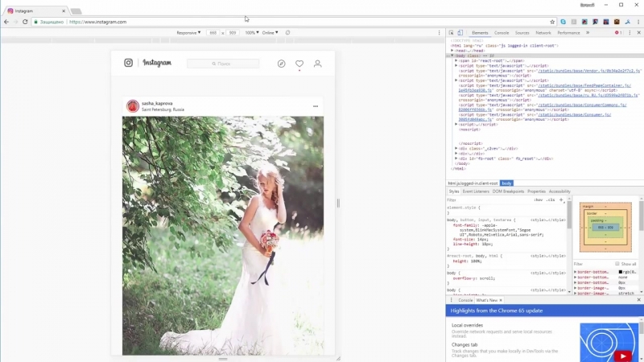Switch to the Elements tab
This screenshot has width=644, height=362.
tap(480, 33)
